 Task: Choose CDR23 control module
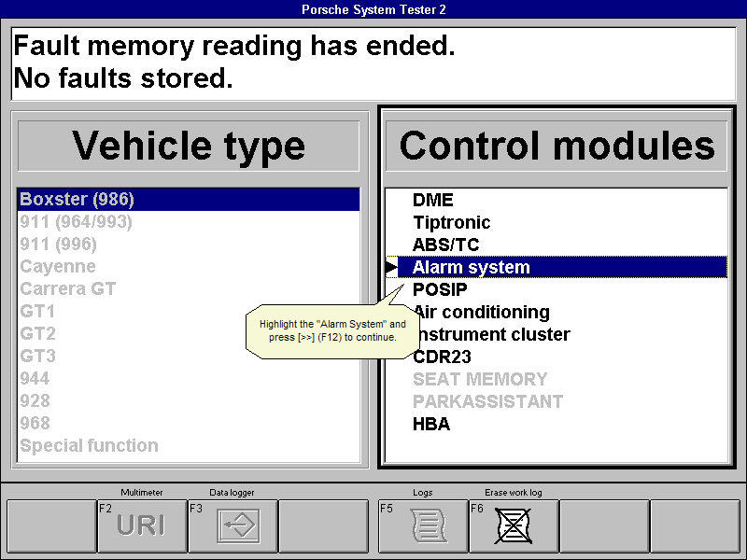442,357
